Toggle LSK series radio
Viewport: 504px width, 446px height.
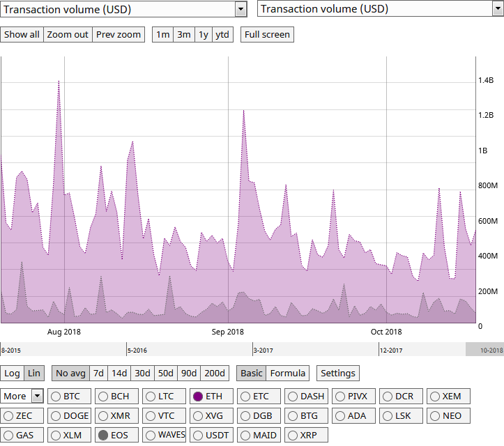tap(401, 416)
